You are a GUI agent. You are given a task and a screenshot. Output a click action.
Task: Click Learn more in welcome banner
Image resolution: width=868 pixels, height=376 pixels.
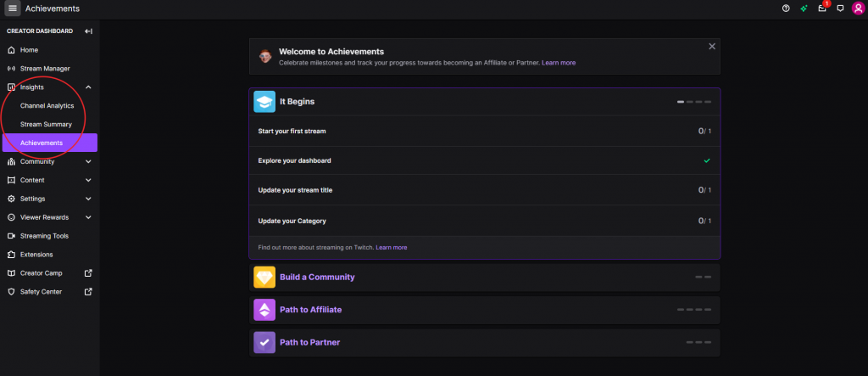[559, 63]
